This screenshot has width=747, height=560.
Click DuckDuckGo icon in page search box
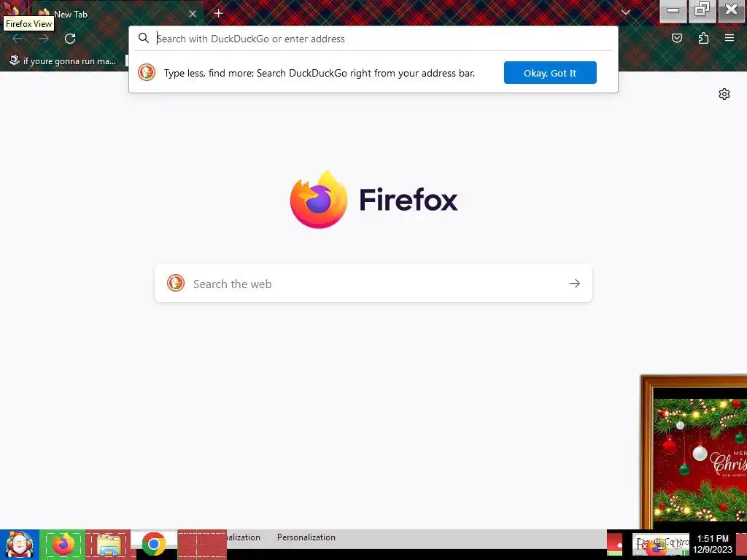pyautogui.click(x=175, y=283)
